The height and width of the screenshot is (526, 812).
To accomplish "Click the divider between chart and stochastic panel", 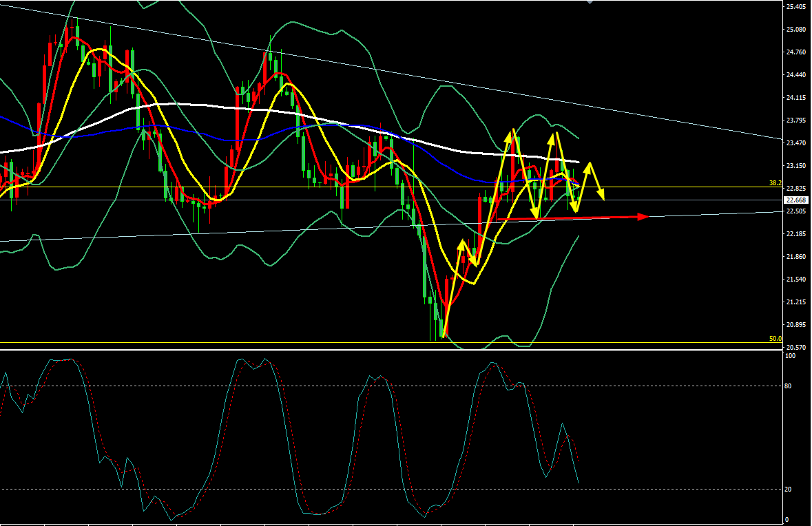I will (x=391, y=350).
